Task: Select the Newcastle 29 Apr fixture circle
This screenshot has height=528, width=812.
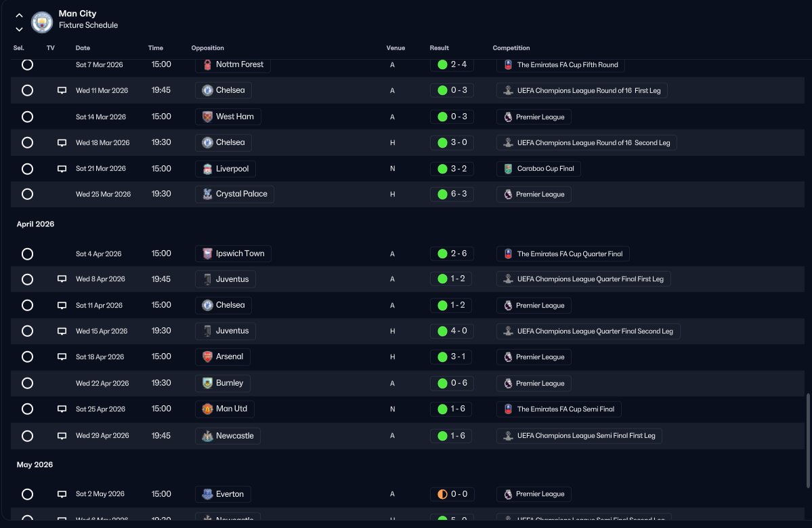Action: pos(28,436)
